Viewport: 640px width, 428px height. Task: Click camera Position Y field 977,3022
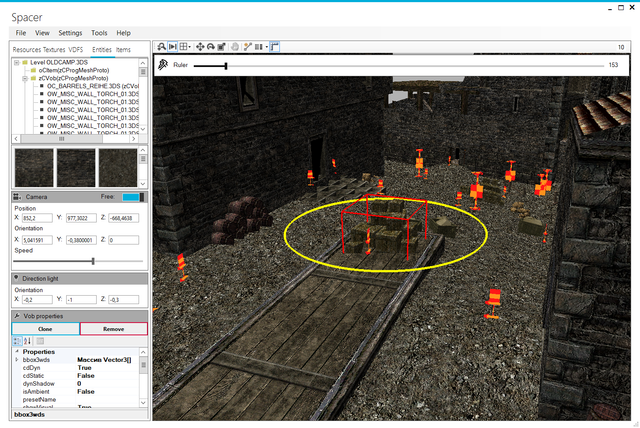pyautogui.click(x=81, y=218)
